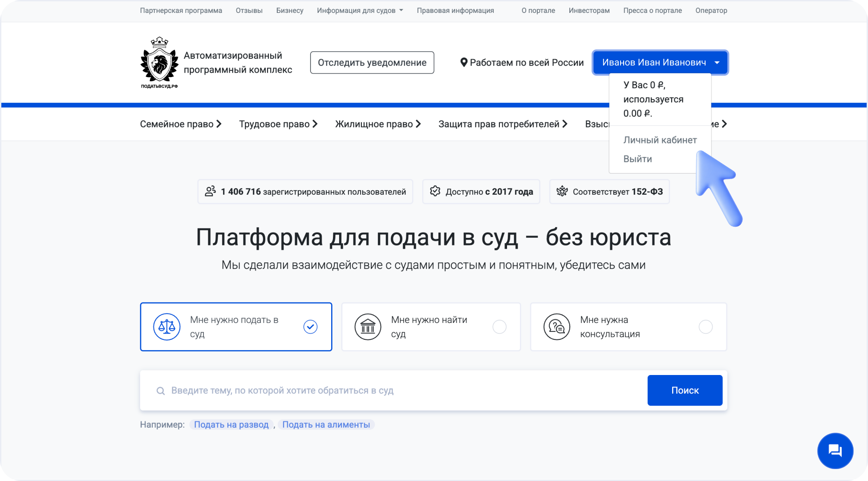The height and width of the screenshot is (481, 868).
Task: Select 'Мне нужно найти суд' radio option
Action: click(x=499, y=327)
